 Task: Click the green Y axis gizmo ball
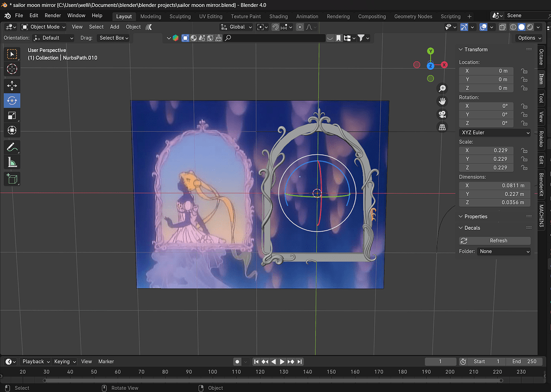click(x=431, y=51)
